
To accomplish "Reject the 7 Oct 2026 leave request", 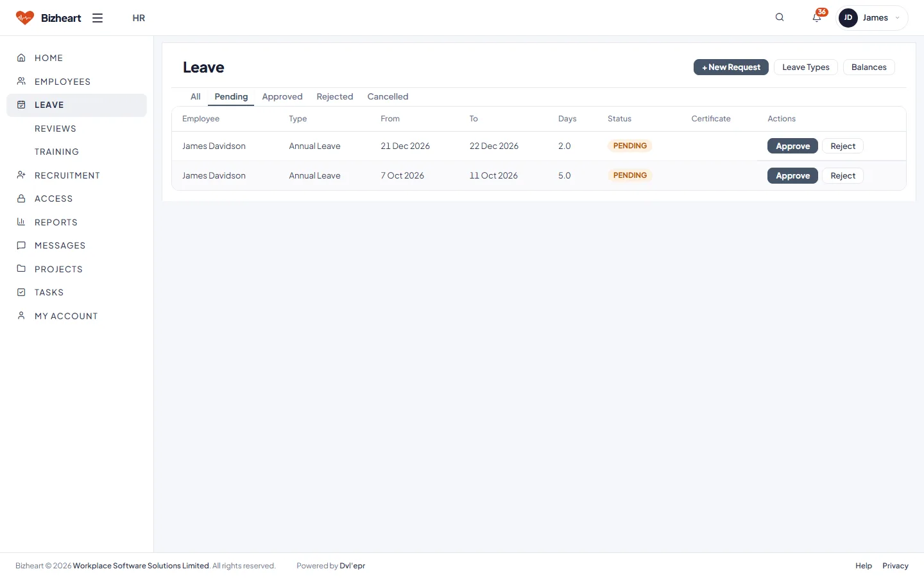I will point(843,175).
